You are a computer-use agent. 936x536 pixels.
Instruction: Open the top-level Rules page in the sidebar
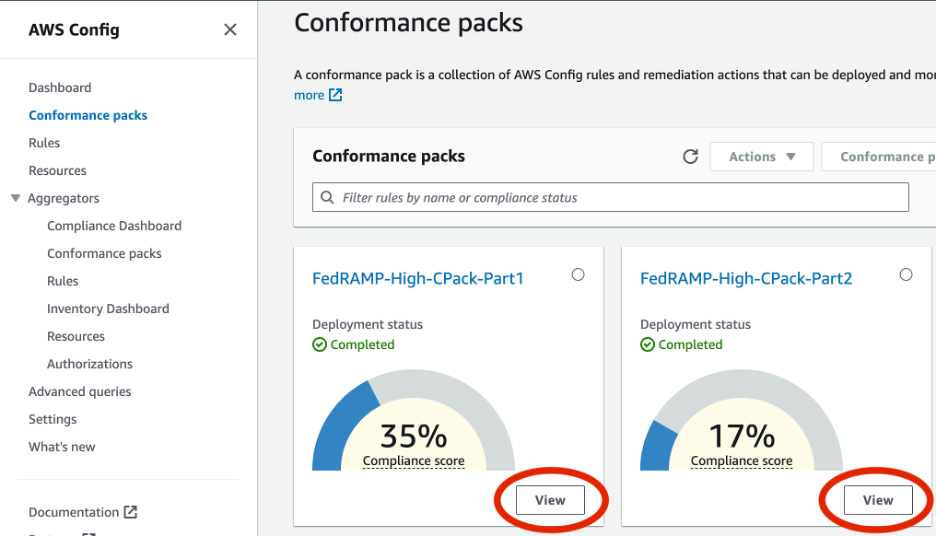44,143
